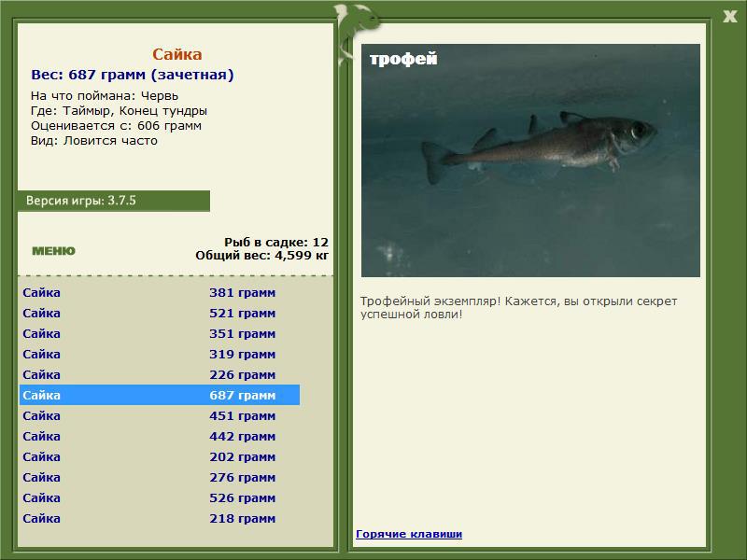Viewport: 747px width, 560px height.
Task: Click the Вес: 687 грамм (зачетная) text
Action: (133, 75)
